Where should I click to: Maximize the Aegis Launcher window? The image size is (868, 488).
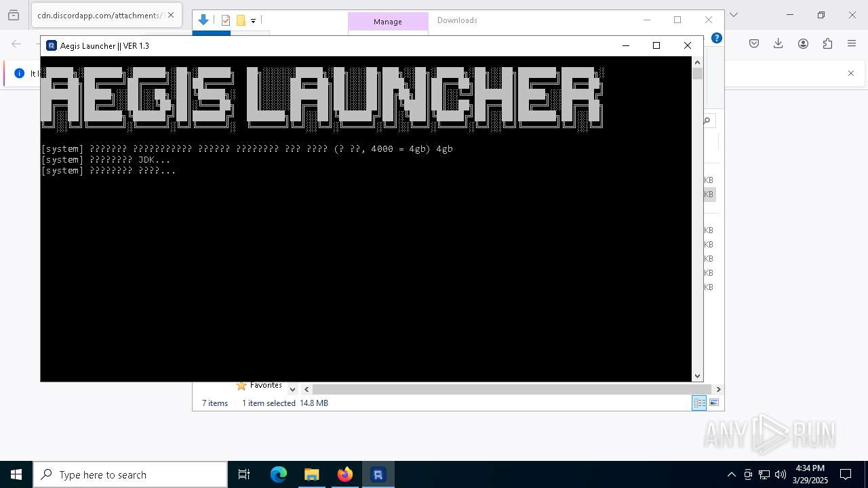click(656, 45)
